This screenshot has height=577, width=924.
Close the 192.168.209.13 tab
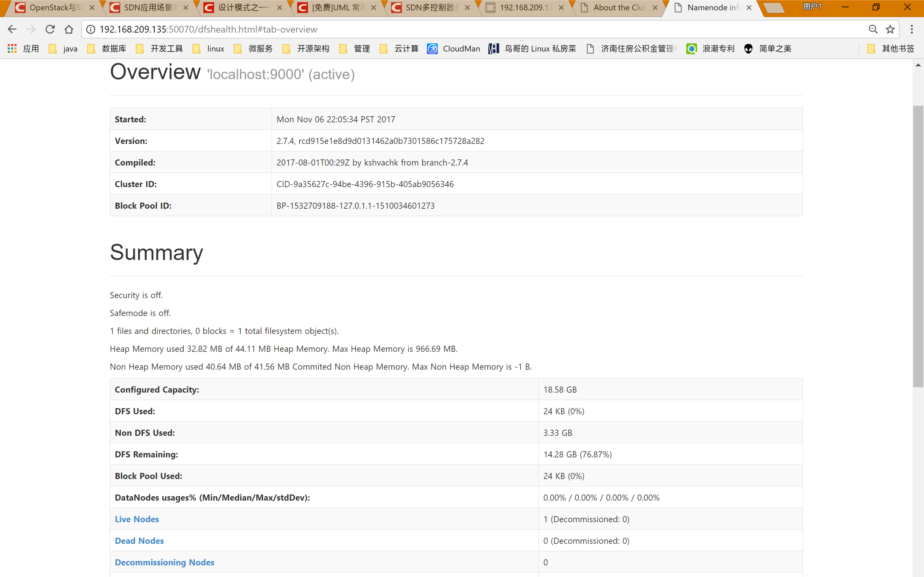(x=561, y=8)
